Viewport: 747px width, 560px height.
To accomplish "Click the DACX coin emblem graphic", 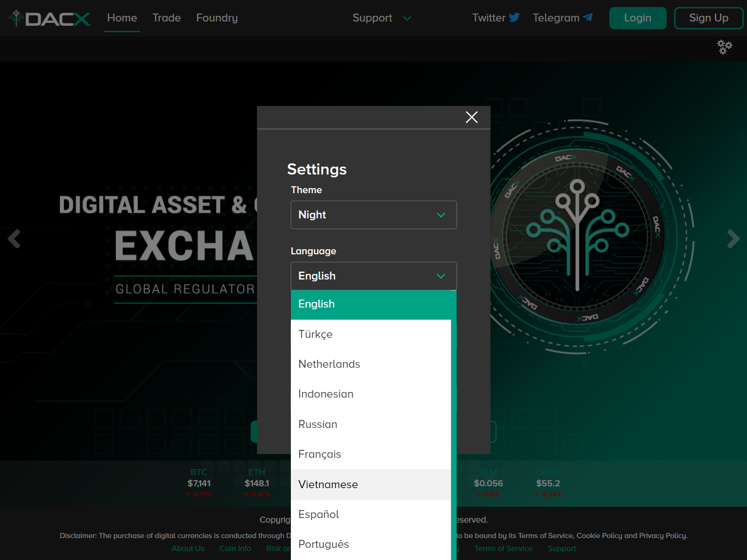I will tap(578, 236).
